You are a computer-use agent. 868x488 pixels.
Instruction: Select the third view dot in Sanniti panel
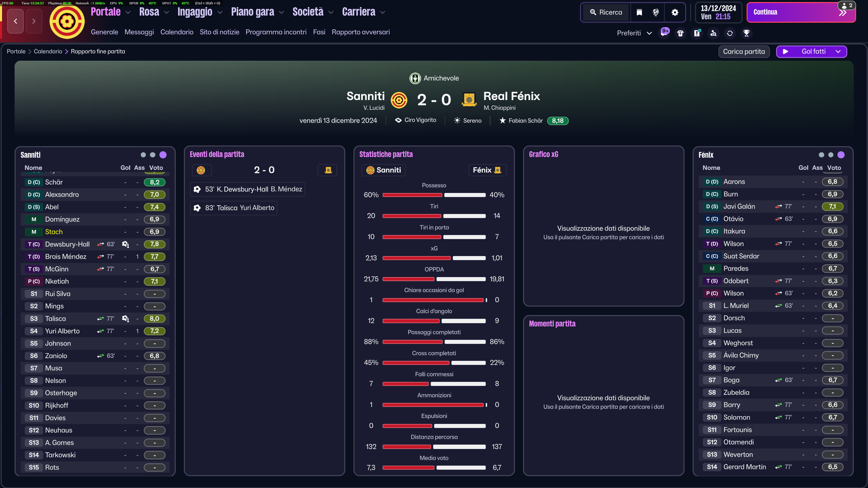163,155
